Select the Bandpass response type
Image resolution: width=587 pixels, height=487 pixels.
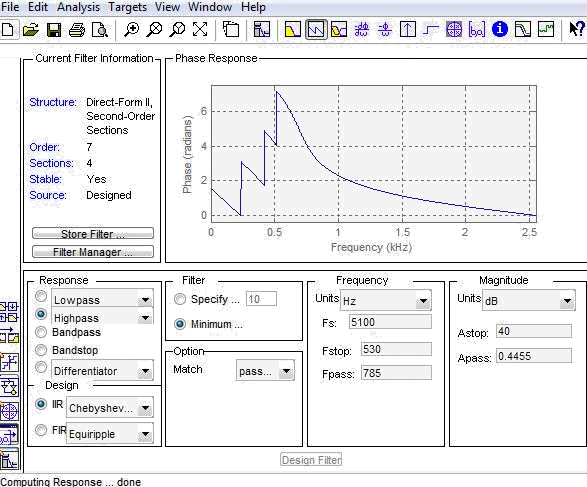[x=41, y=332]
